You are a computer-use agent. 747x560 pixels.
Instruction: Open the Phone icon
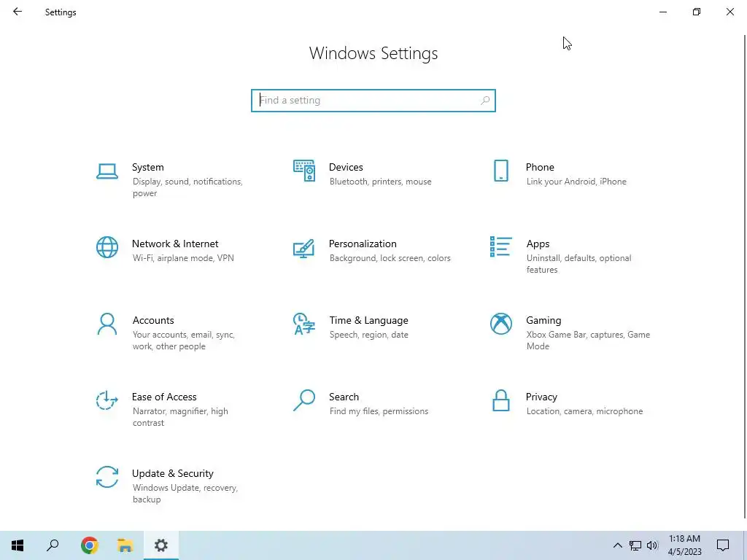tap(500, 171)
